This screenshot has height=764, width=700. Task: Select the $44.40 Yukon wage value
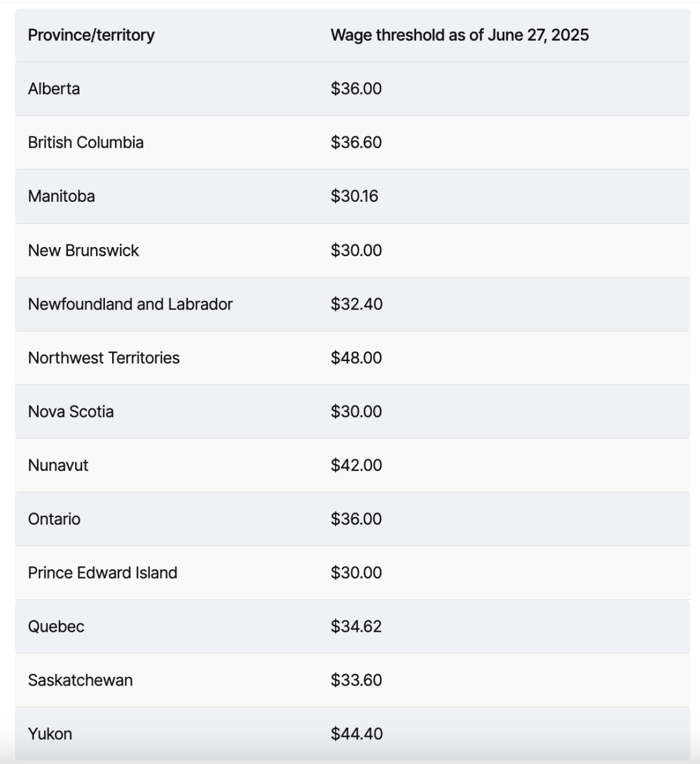pyautogui.click(x=356, y=734)
